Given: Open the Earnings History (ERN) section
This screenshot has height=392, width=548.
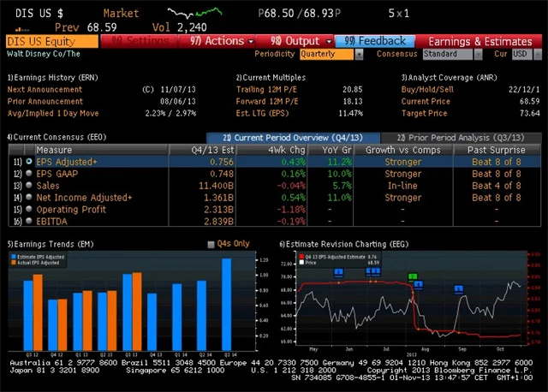Looking at the screenshot, I should click(x=52, y=77).
